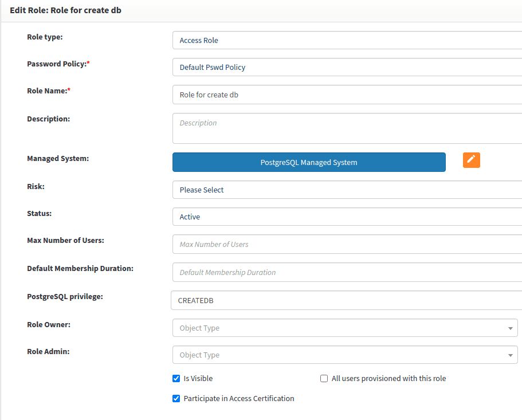Click the PostgreSQL privilege field with CREATEDB
Viewport: 522px width, 420px height.
tap(347, 300)
